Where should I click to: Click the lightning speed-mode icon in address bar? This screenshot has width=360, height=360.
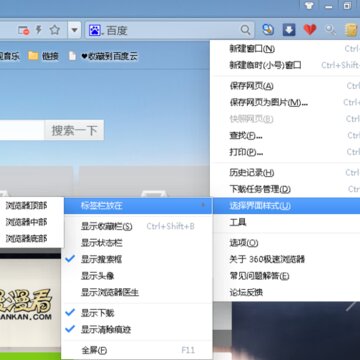point(39,30)
